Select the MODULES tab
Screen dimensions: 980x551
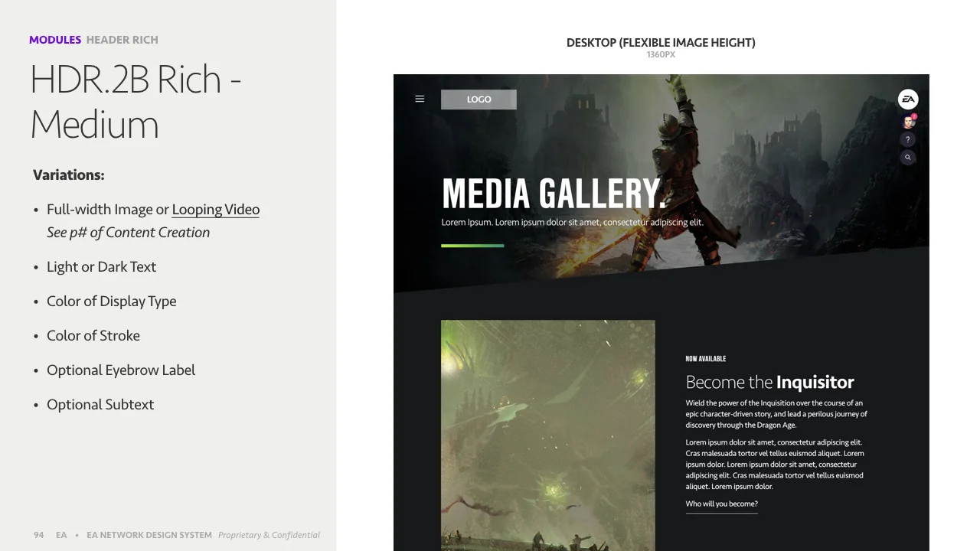(55, 40)
